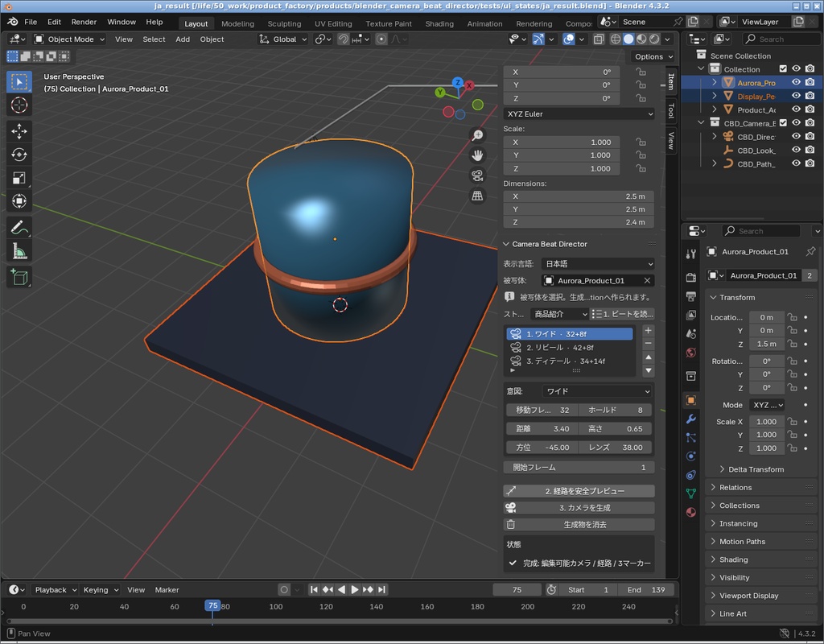Clear the 被写体 Aurora_Product_01 field
The height and width of the screenshot is (644, 824).
click(648, 281)
